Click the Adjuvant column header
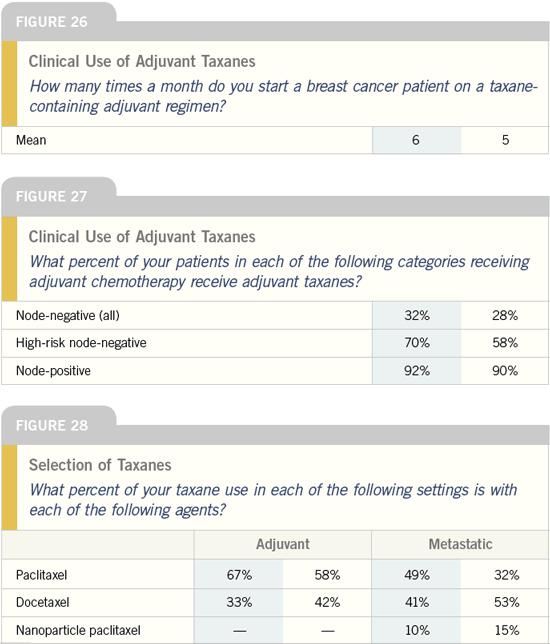Screen dimensions: 550x644 [x=283, y=544]
